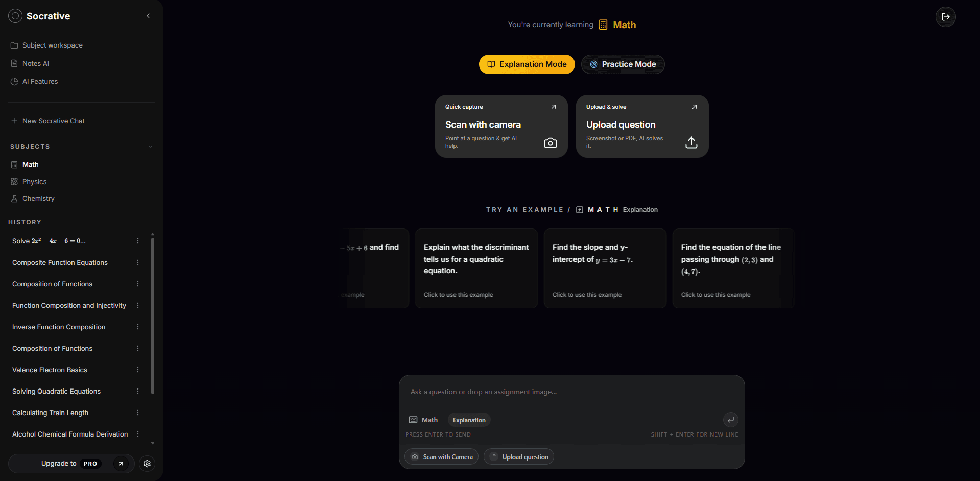Select Chemistry from subjects list
The image size is (980, 481).
(x=38, y=198)
